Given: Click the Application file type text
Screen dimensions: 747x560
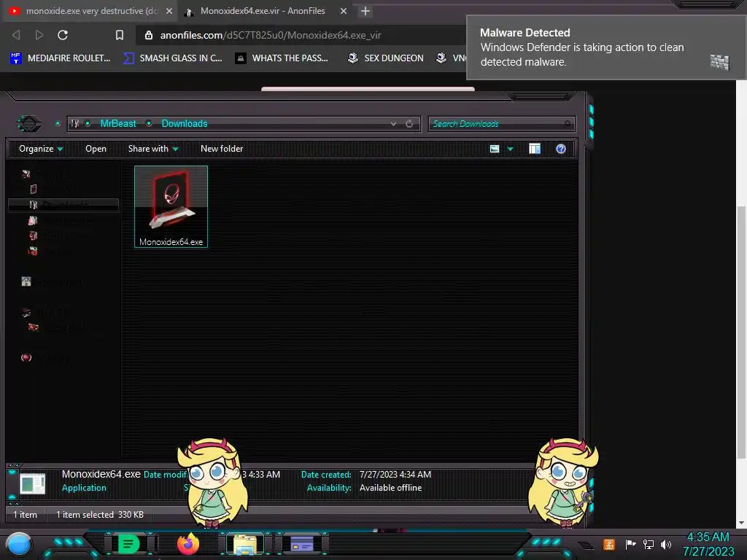Looking at the screenshot, I should (84, 488).
